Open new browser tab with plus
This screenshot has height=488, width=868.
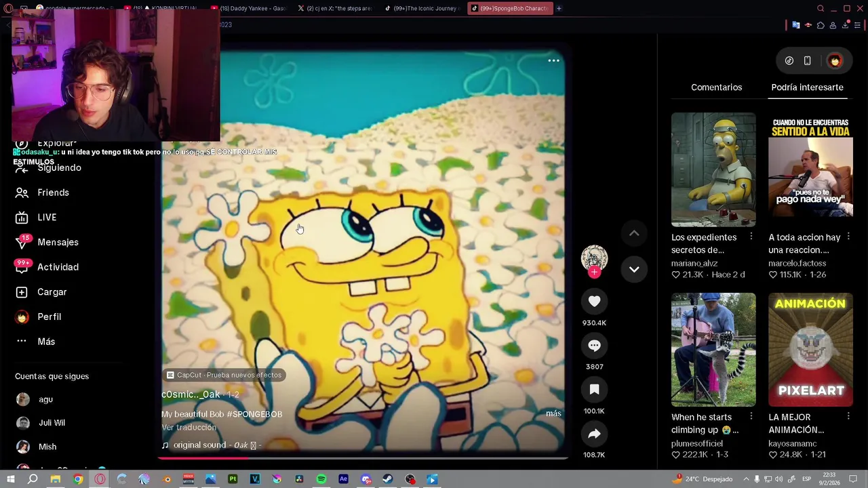pyautogui.click(x=559, y=8)
